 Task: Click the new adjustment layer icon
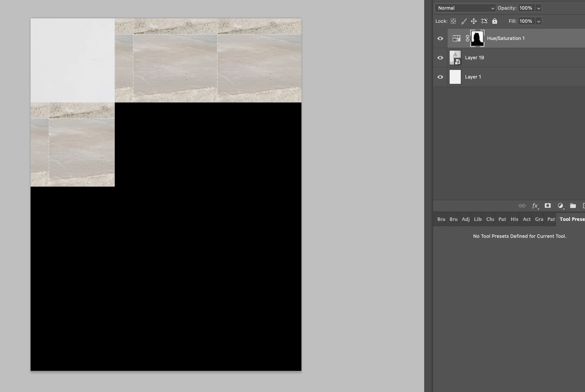[561, 206]
